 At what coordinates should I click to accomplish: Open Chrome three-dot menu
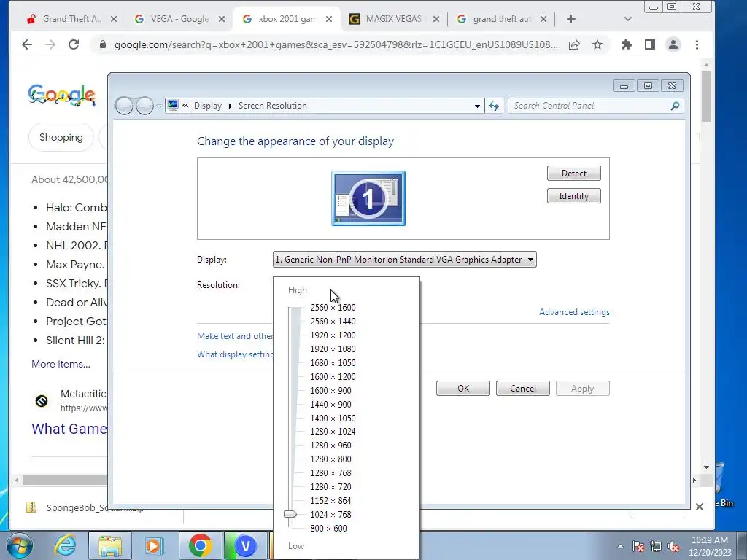click(x=697, y=44)
